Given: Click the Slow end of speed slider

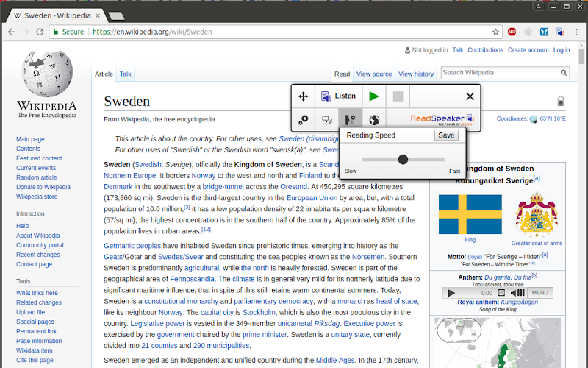Looking at the screenshot, I should (x=351, y=171).
